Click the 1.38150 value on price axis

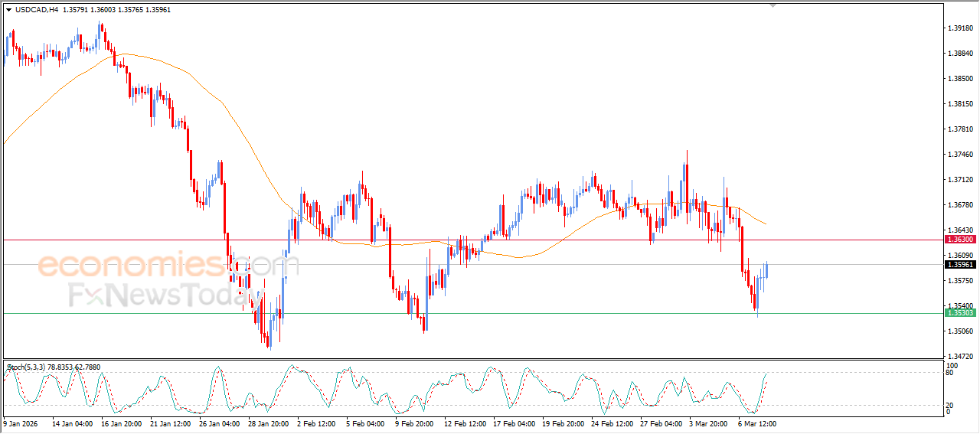pyautogui.click(x=959, y=104)
